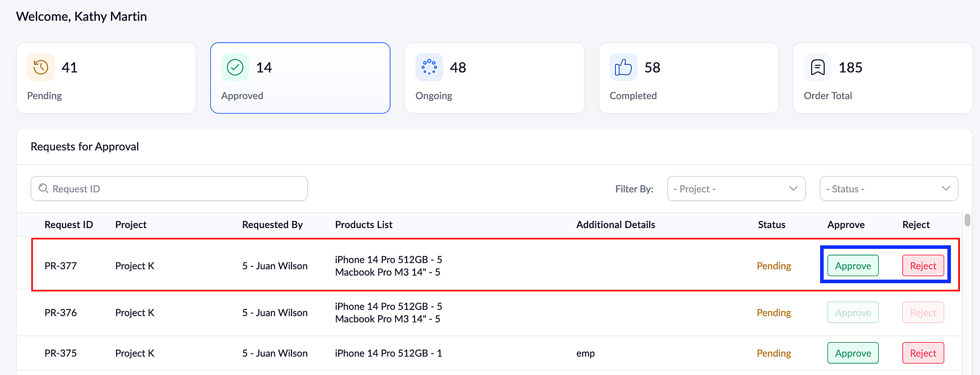Click the PR-376 row Approve button
Screen dimensions: 980x375
pyautogui.click(x=853, y=313)
